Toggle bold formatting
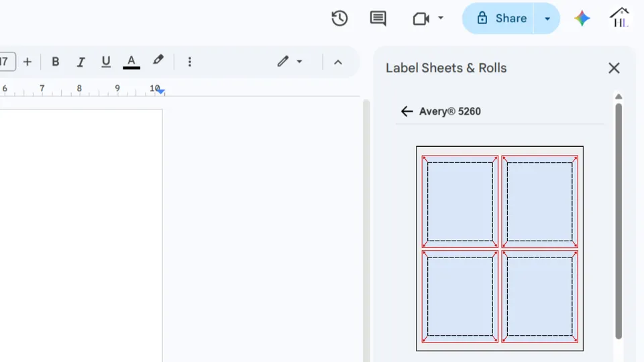Viewport: 644px width, 362px height. pos(56,62)
